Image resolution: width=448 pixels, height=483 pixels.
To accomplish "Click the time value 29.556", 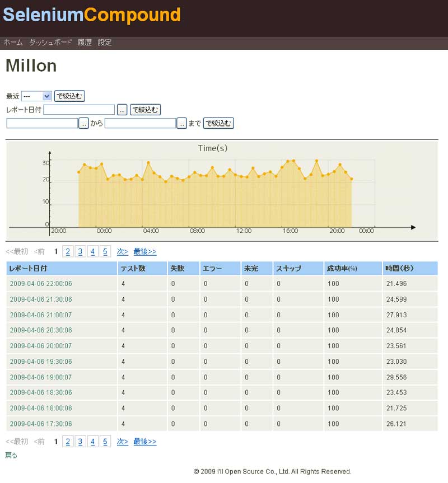I will pyautogui.click(x=396, y=377).
